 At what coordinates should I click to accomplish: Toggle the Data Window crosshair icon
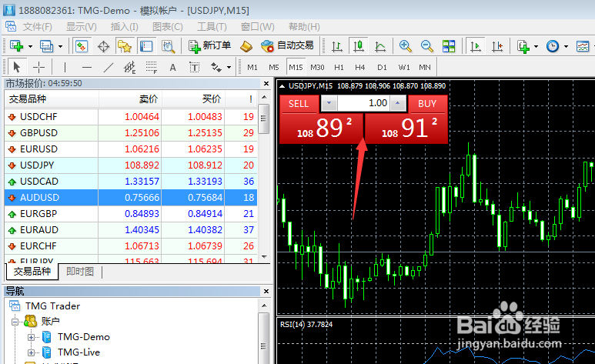point(103,46)
